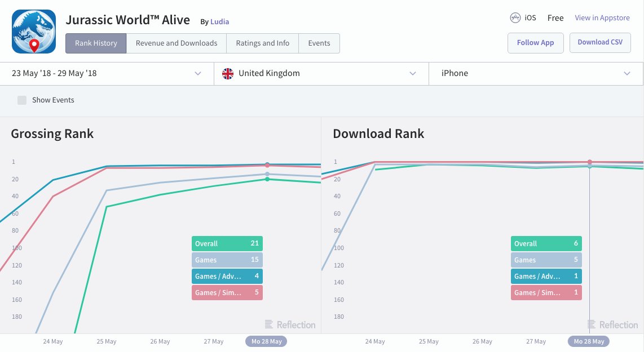
Task: Click the Download Rank heading
Action: [378, 133]
